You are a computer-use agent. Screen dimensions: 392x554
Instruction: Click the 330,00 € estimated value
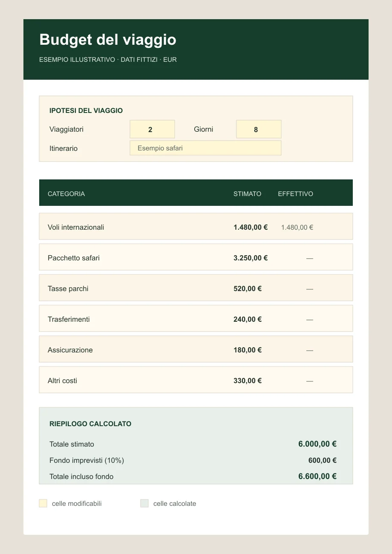pyautogui.click(x=248, y=381)
